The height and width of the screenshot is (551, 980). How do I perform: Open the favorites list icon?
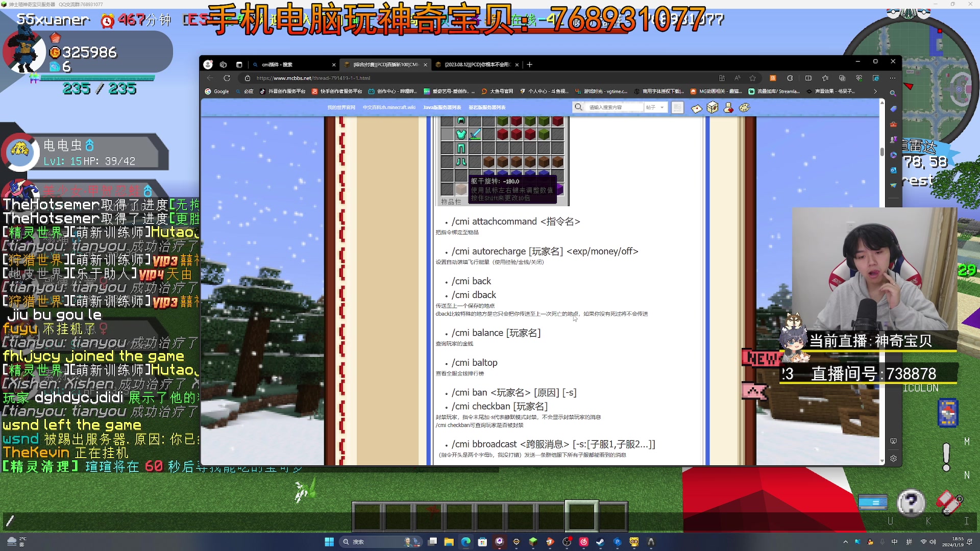pos(825,78)
